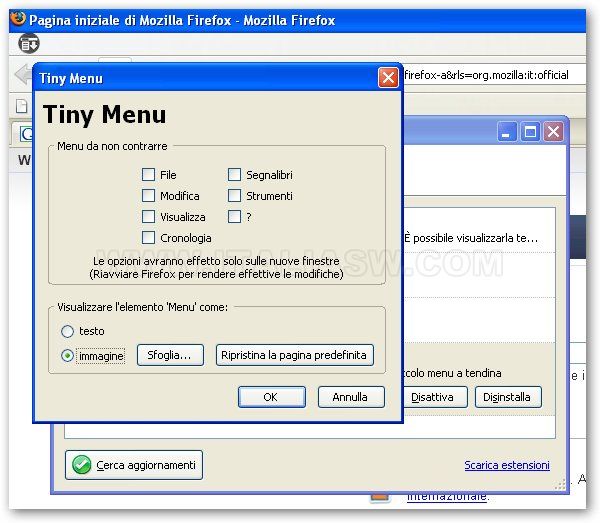This screenshot has height=523, width=600.
Task: Cancel with the Annulla button
Action: tap(351, 397)
